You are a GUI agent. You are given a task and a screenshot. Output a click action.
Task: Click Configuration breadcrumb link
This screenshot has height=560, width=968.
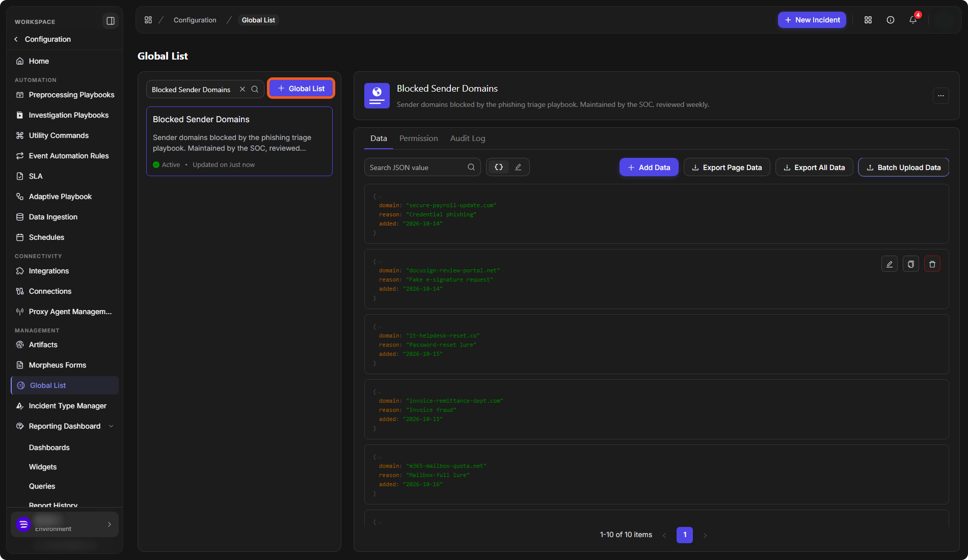[x=195, y=20]
